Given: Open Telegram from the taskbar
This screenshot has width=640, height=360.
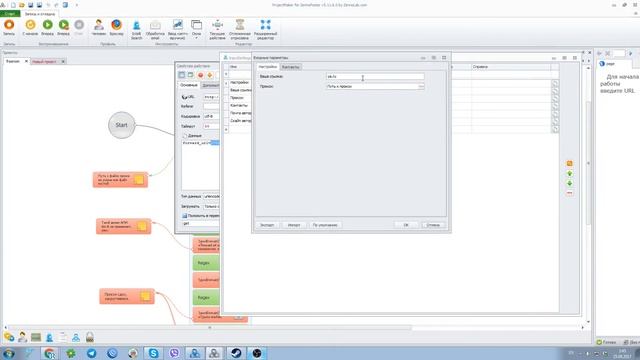Looking at the screenshot, I should click(91, 353).
